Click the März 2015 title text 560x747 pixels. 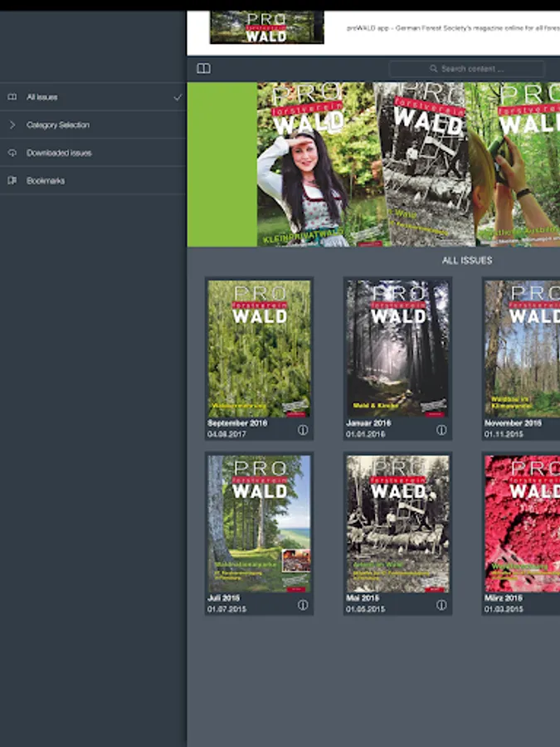point(504,598)
